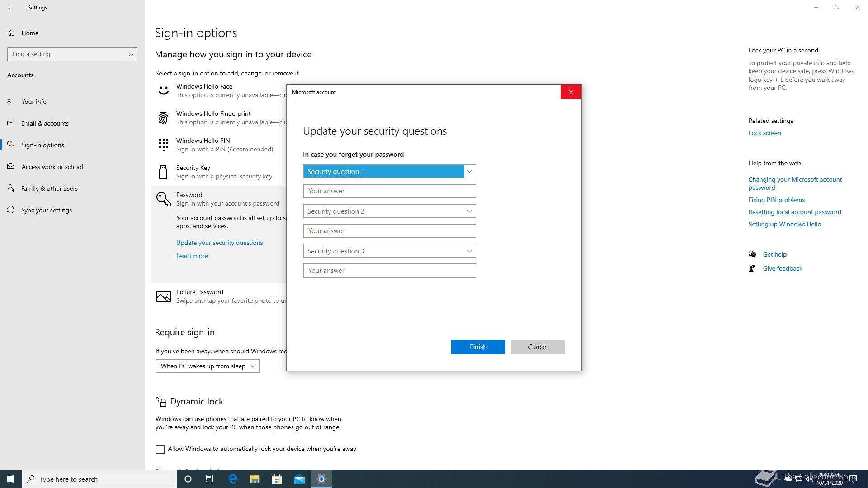
Task: Enable automatic lock when you're away checkbox
Action: (x=160, y=449)
